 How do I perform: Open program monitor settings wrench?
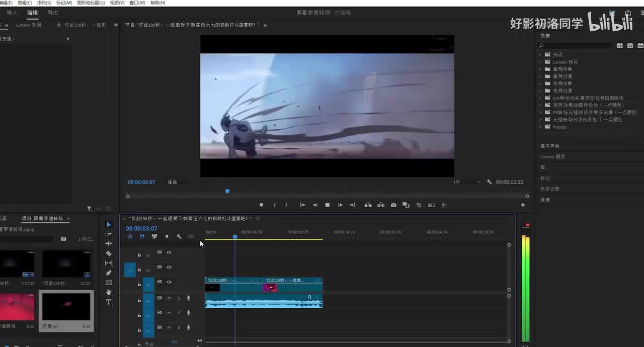489,182
